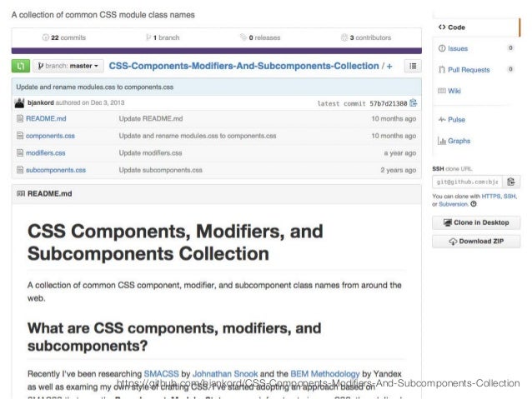The width and height of the screenshot is (532, 399).
Task: Open commit hash 57b7d21380
Action: [x=388, y=103]
